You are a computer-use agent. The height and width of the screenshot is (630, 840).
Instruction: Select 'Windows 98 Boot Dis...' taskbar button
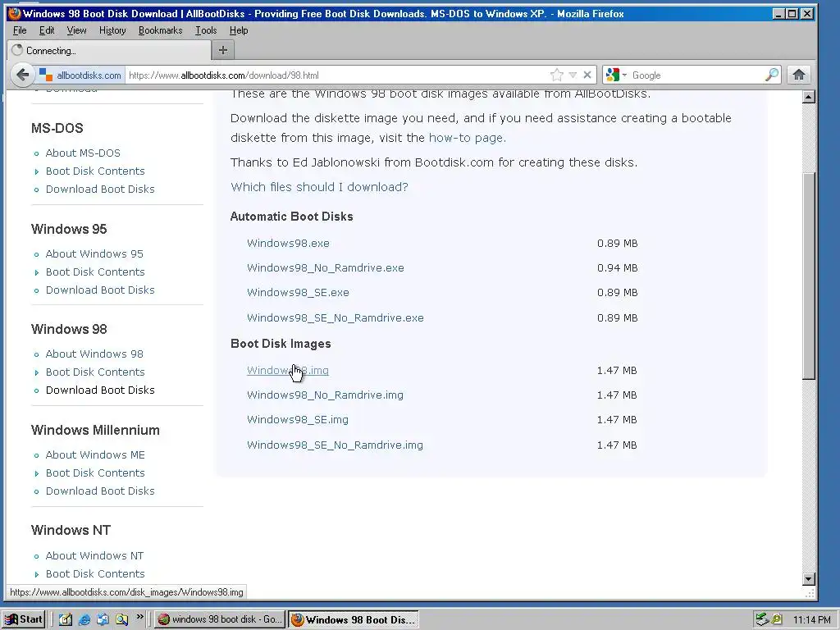point(354,619)
